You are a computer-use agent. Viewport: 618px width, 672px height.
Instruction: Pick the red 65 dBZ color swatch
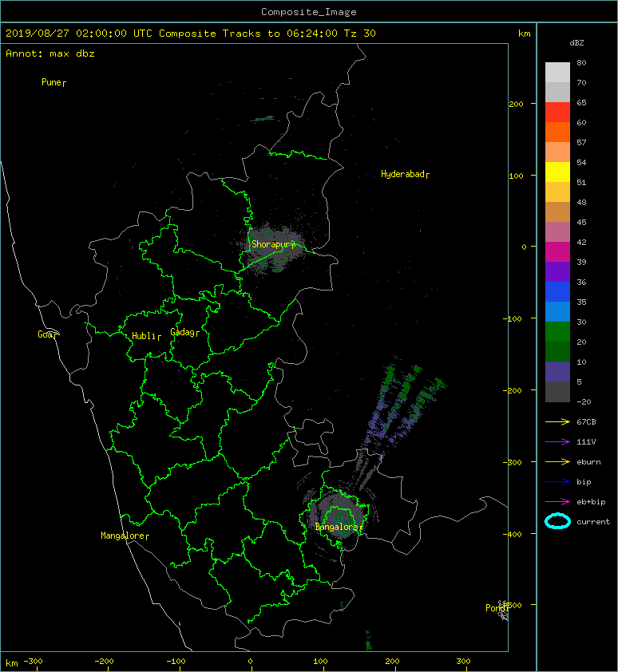(557, 112)
